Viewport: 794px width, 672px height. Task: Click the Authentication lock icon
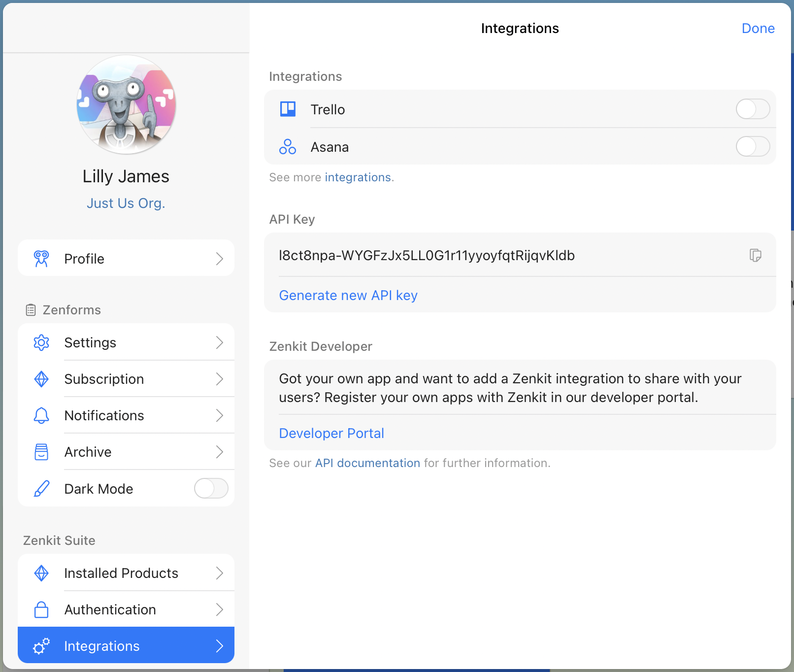click(41, 609)
